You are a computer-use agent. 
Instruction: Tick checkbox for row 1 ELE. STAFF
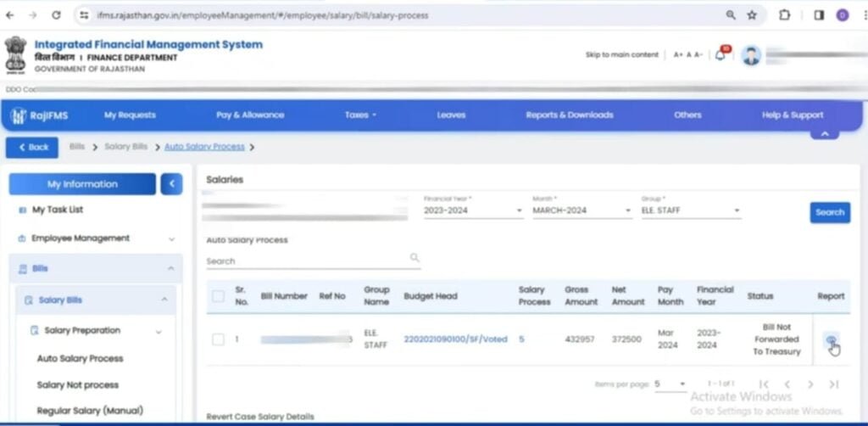(218, 339)
